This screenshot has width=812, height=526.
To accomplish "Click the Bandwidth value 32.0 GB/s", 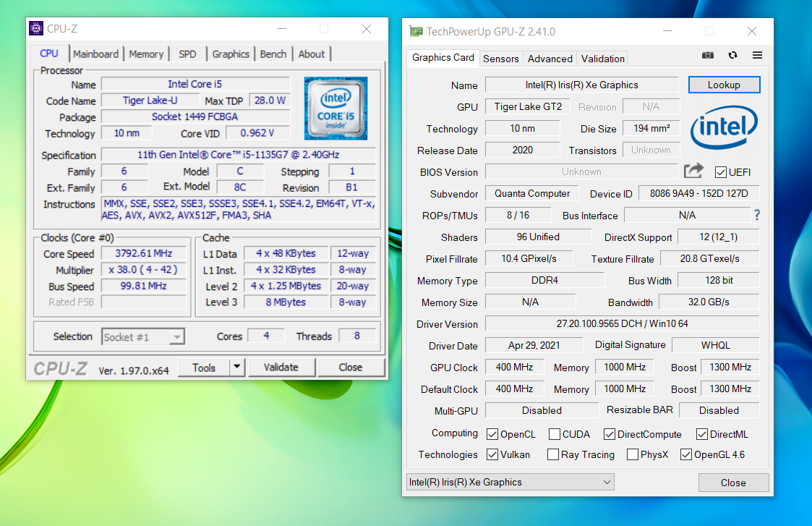I will (x=709, y=302).
